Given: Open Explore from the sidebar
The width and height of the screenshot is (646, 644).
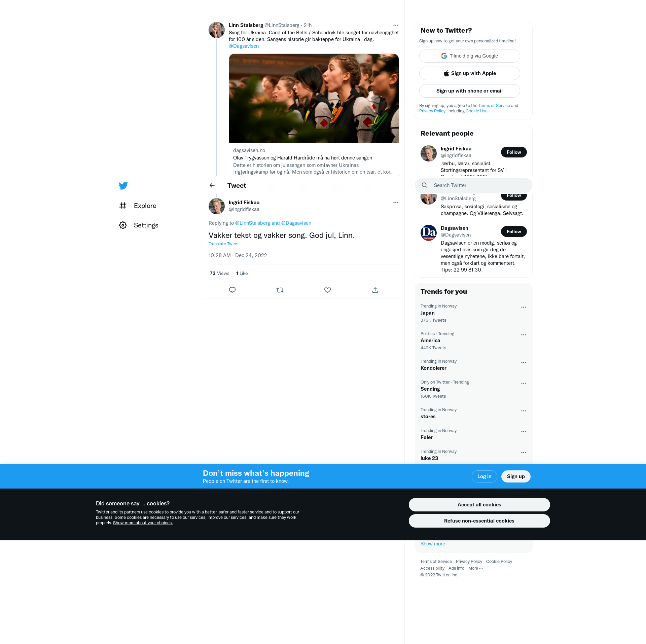Looking at the screenshot, I should point(138,206).
